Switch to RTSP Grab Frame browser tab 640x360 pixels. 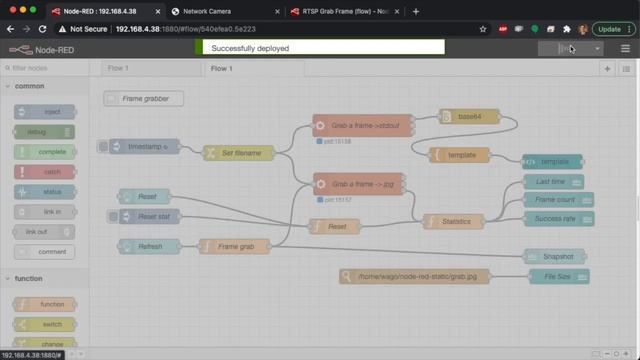pyautogui.click(x=345, y=11)
